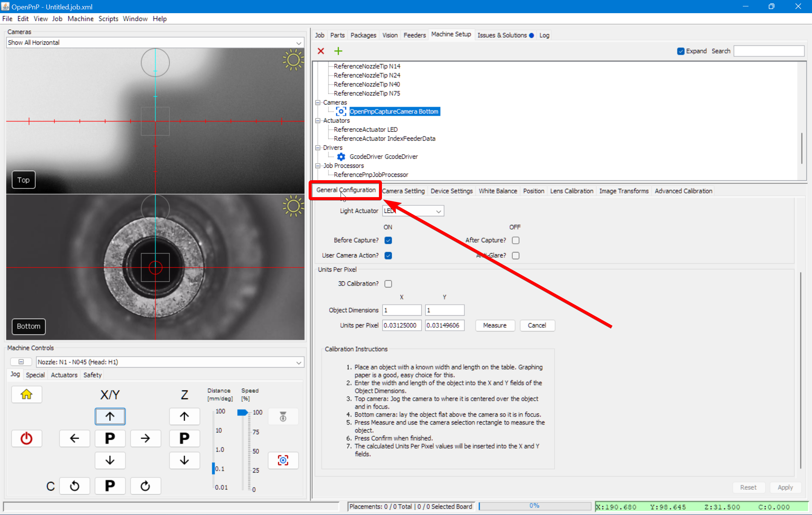Viewport: 812px width, 515px height.
Task: Click the brightness icon on the Bottom camera view
Action: (293, 206)
